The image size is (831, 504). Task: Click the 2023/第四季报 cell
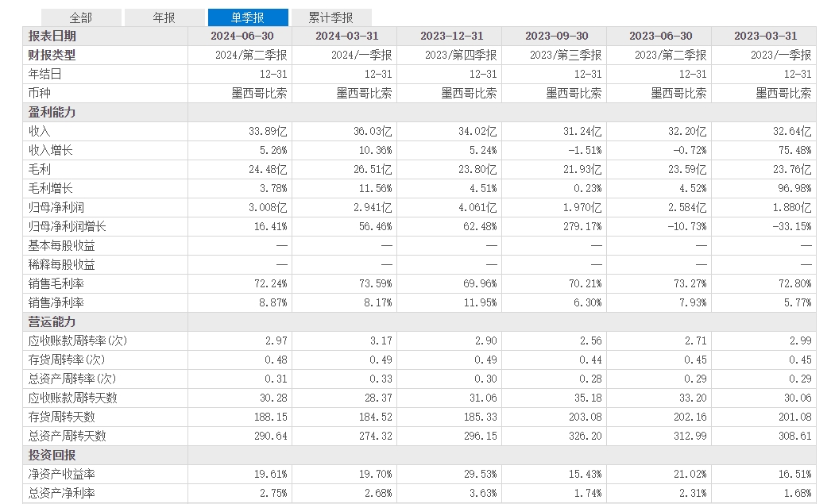pyautogui.click(x=461, y=55)
